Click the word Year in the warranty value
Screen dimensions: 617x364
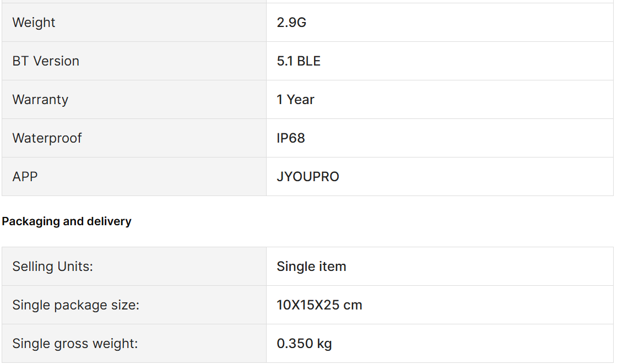[x=301, y=100]
